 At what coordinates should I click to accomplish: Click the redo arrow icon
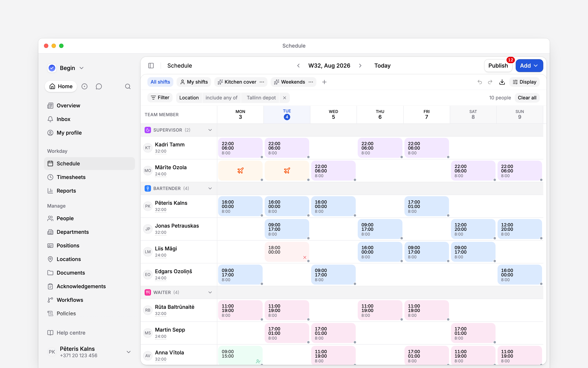pyautogui.click(x=490, y=82)
